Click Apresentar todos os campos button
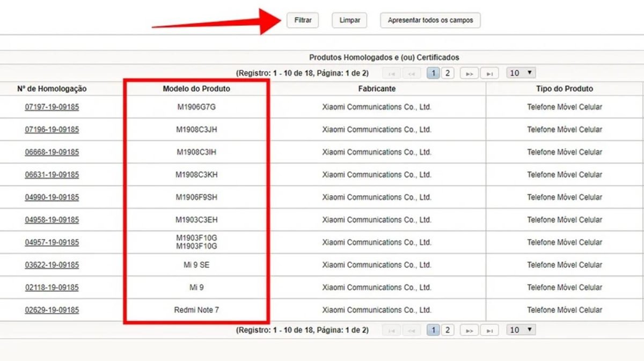644x361 pixels. 430,20
